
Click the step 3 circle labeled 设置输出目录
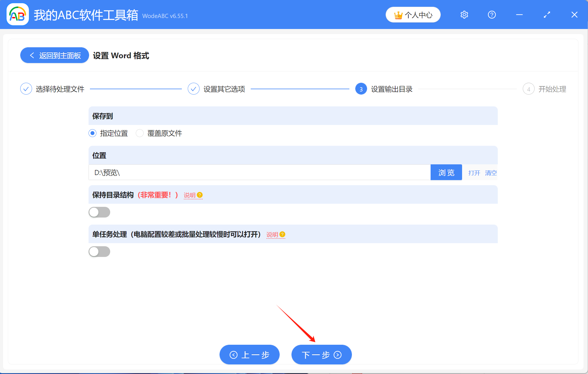point(361,89)
